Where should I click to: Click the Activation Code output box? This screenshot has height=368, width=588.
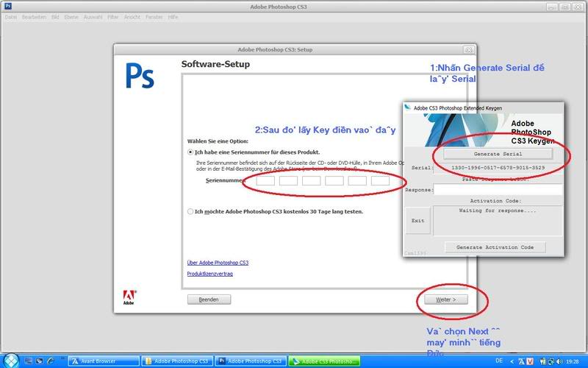[x=498, y=221]
